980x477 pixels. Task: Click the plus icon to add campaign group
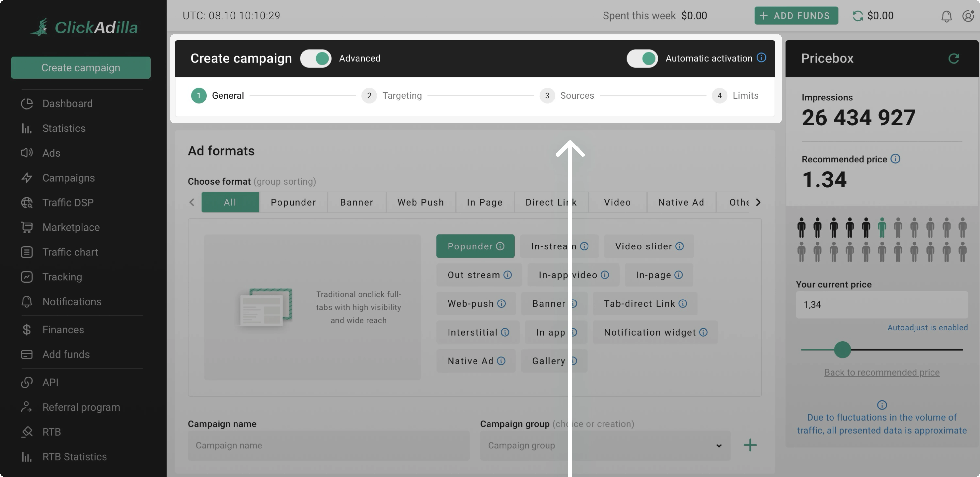750,445
